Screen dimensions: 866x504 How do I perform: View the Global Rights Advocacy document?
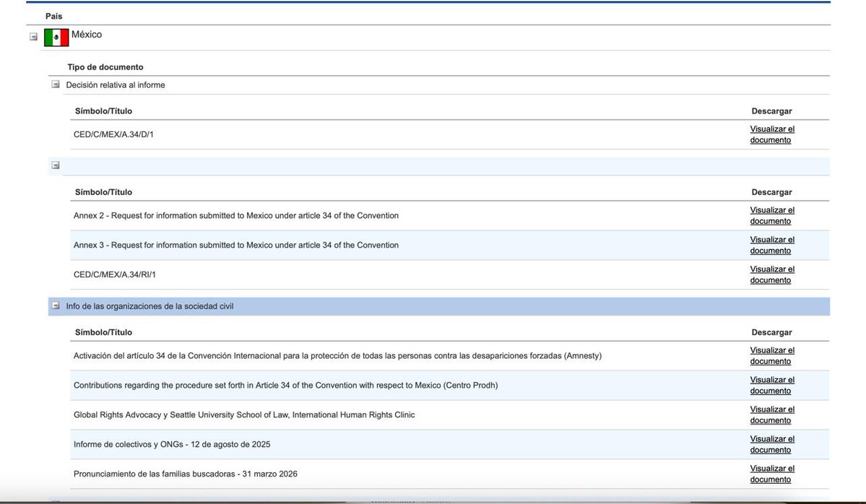[772, 415]
